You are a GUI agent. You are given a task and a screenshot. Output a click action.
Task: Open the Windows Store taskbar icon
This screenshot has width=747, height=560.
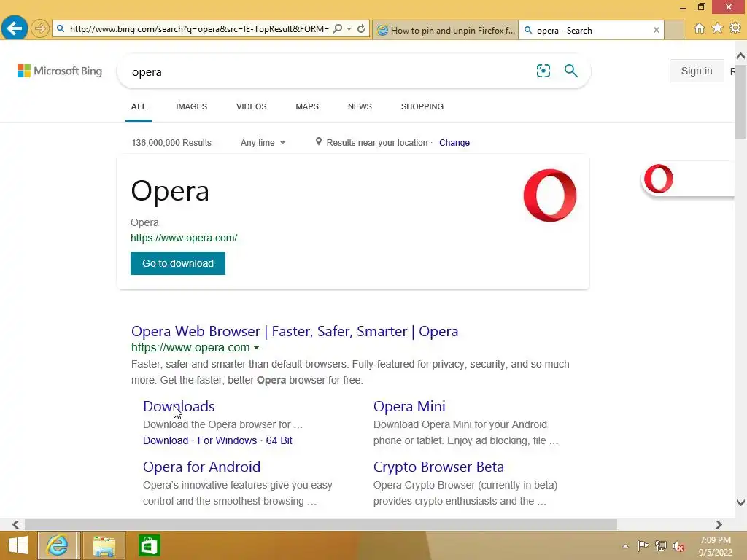(149, 545)
